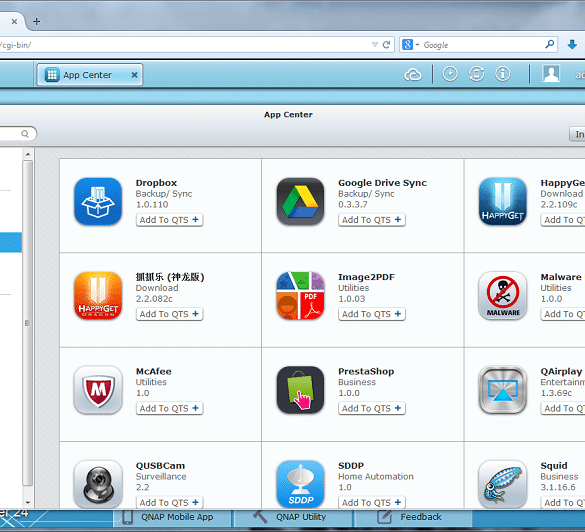Click the browser reload icon

387,45
